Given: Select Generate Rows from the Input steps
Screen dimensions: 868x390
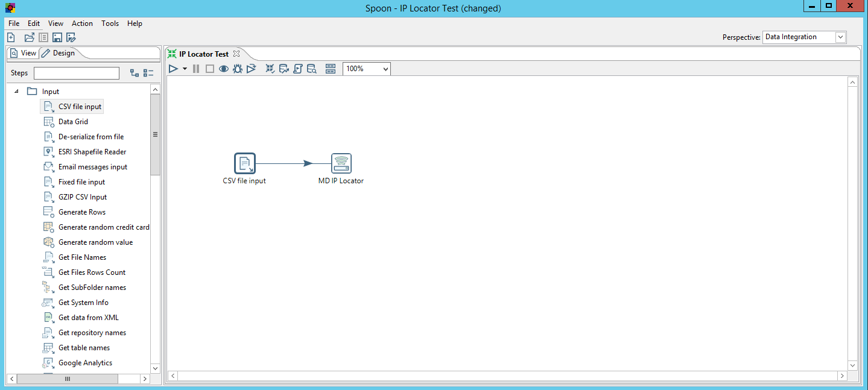Looking at the screenshot, I should point(81,212).
